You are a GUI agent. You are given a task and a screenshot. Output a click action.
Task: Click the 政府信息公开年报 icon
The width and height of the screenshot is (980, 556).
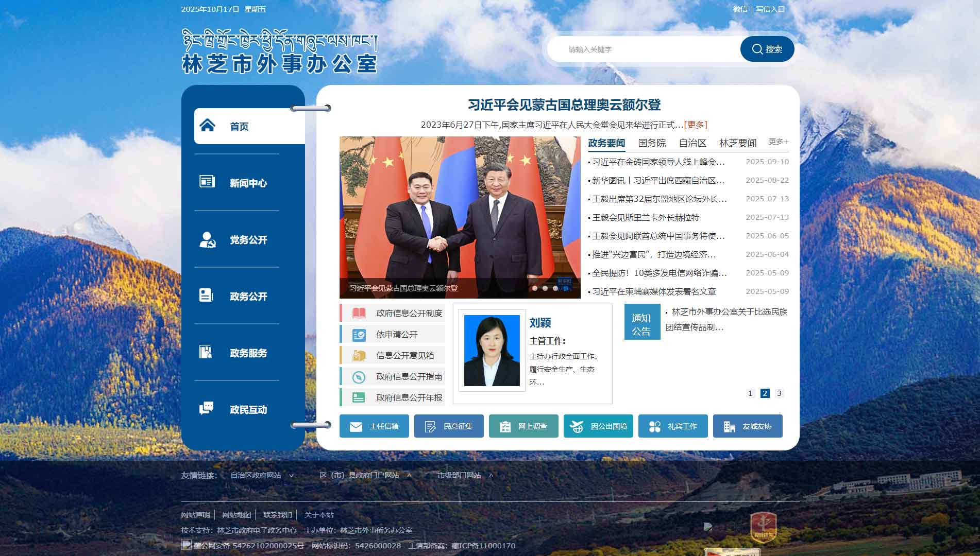pos(359,398)
